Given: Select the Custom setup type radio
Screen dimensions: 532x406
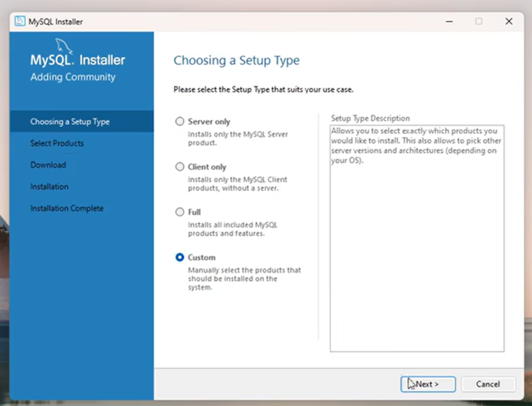Looking at the screenshot, I should click(179, 258).
